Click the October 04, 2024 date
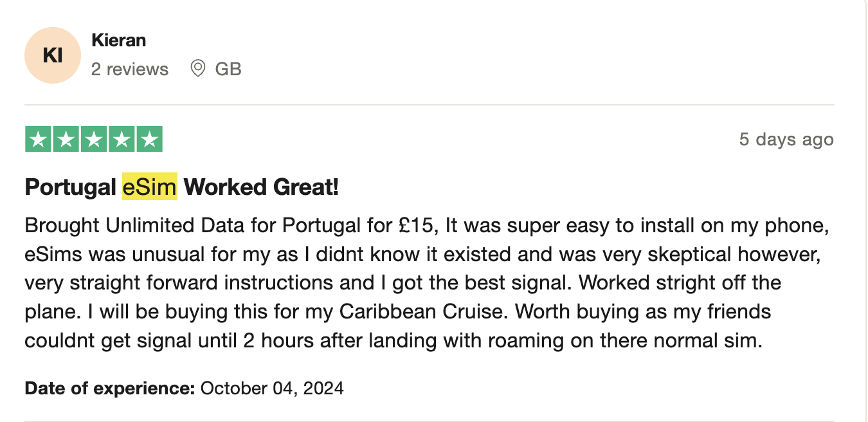 (272, 389)
